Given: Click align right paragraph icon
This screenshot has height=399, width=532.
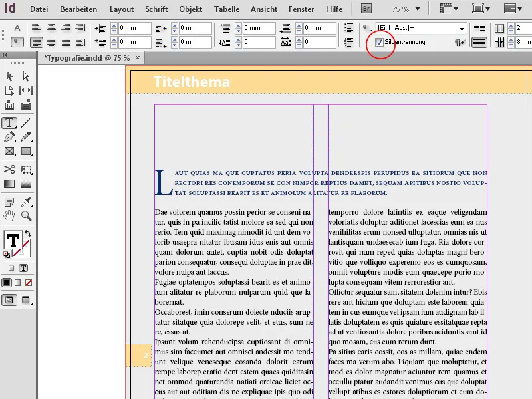Looking at the screenshot, I should coord(66,28).
